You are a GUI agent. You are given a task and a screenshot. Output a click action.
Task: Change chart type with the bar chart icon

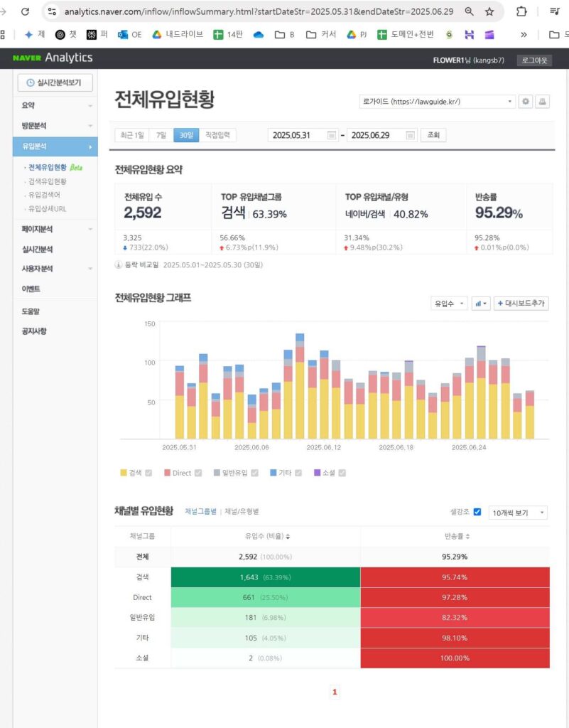click(481, 303)
